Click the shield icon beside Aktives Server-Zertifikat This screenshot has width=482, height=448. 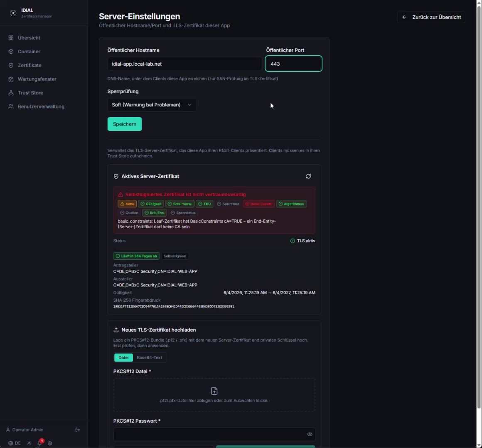[x=116, y=176]
